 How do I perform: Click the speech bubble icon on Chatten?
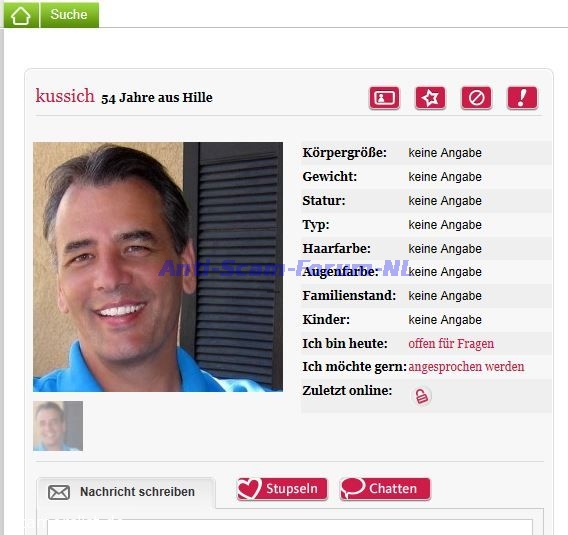click(x=353, y=488)
